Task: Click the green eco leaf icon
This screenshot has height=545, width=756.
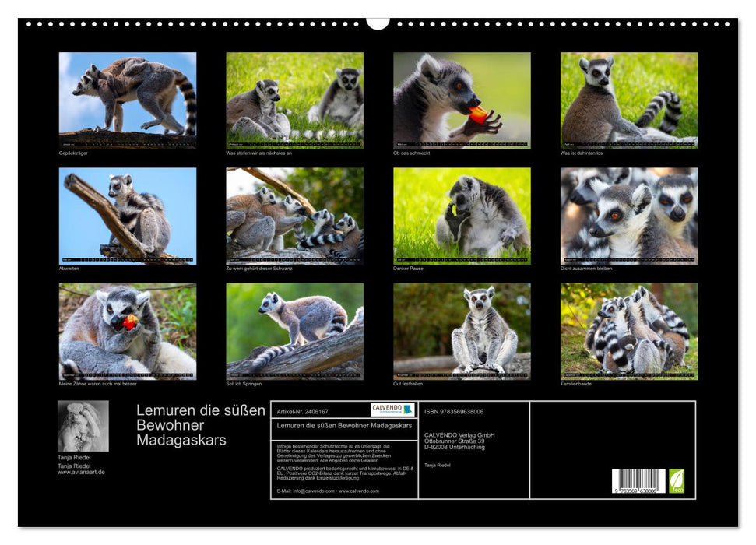Action: pyautogui.click(x=677, y=481)
